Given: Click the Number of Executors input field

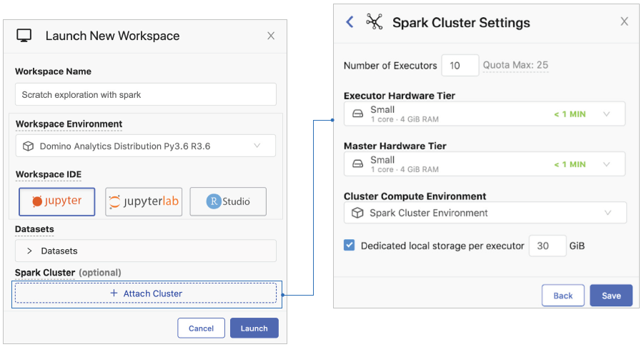Looking at the screenshot, I should pyautogui.click(x=460, y=66).
